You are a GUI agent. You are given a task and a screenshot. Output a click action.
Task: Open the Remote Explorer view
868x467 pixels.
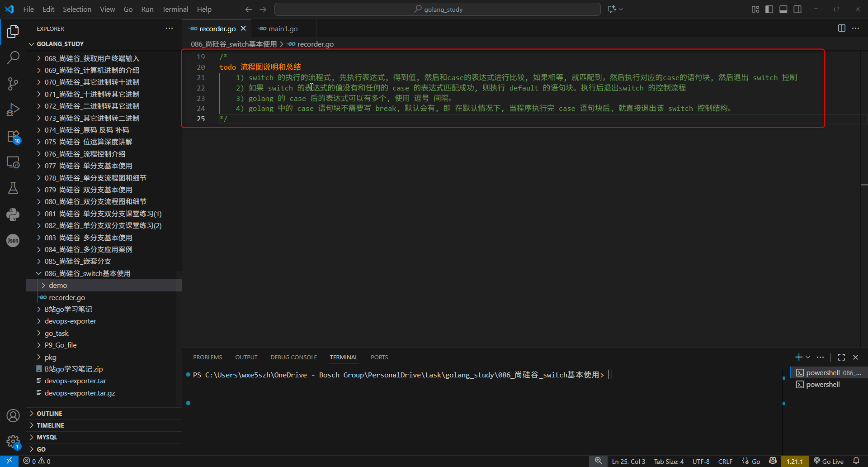pyautogui.click(x=13, y=162)
